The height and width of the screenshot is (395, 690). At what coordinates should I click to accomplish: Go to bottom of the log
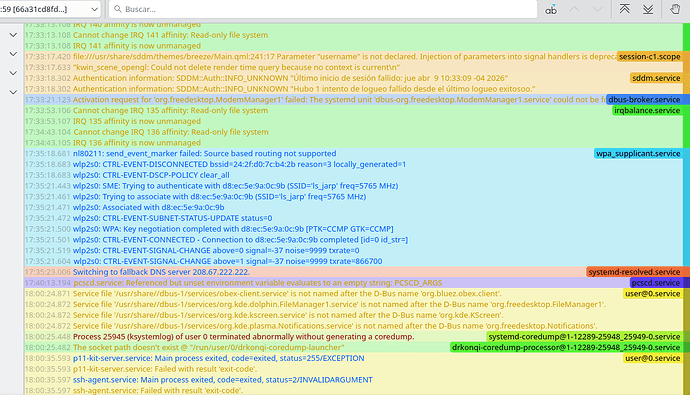click(648, 9)
